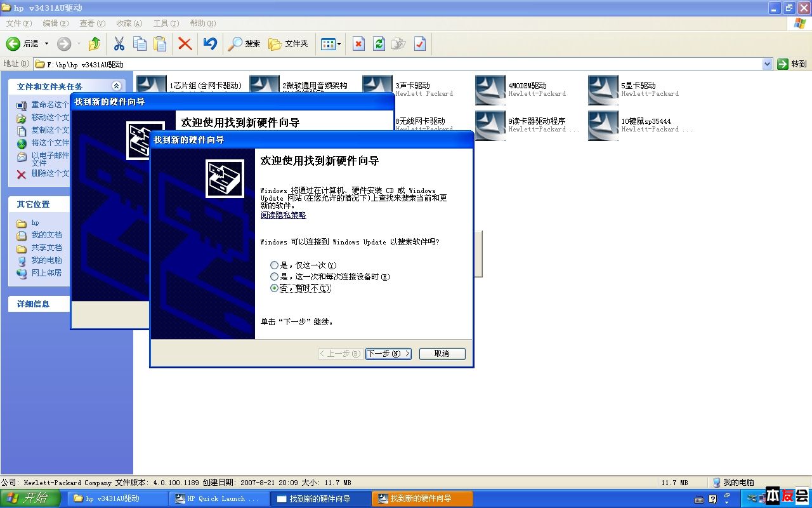The height and width of the screenshot is (508, 812).
Task: Click the move file task icon
Action: point(22,118)
